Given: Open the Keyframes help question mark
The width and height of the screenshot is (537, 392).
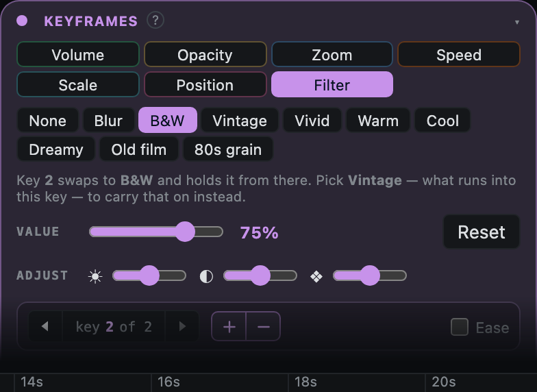Looking at the screenshot, I should 155,21.
